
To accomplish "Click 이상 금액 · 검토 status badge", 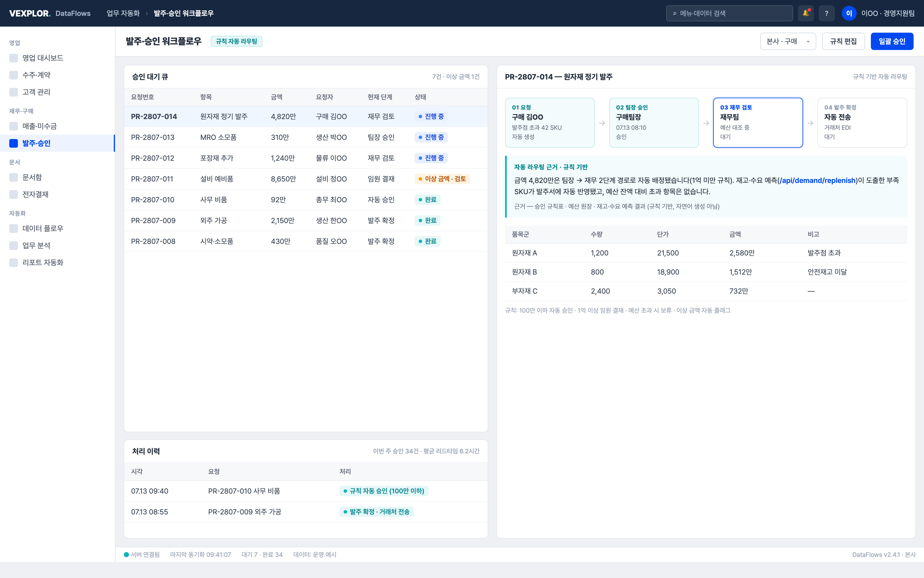I will pyautogui.click(x=442, y=179).
